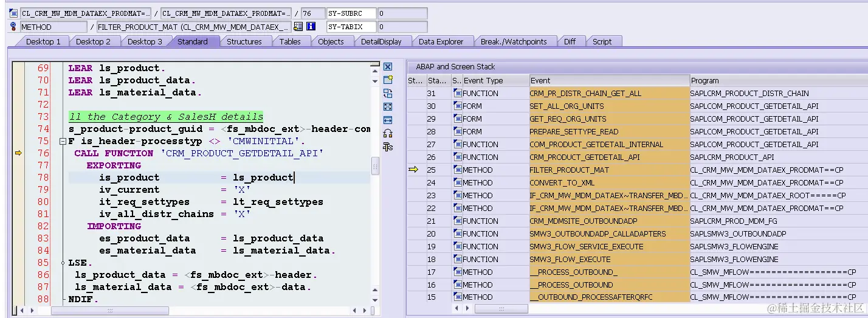The image size is (868, 318).
Task: Click the stack table horizontal scrollbar thumb
Action: [x=501, y=309]
